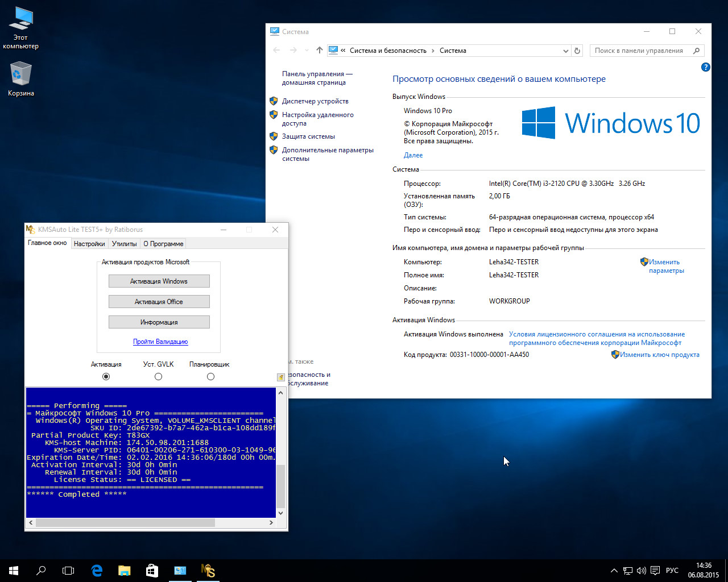Image resolution: width=728 pixels, height=582 pixels.
Task: Click KMSAuto console horizontal scrollbar thumb
Action: 125,522
